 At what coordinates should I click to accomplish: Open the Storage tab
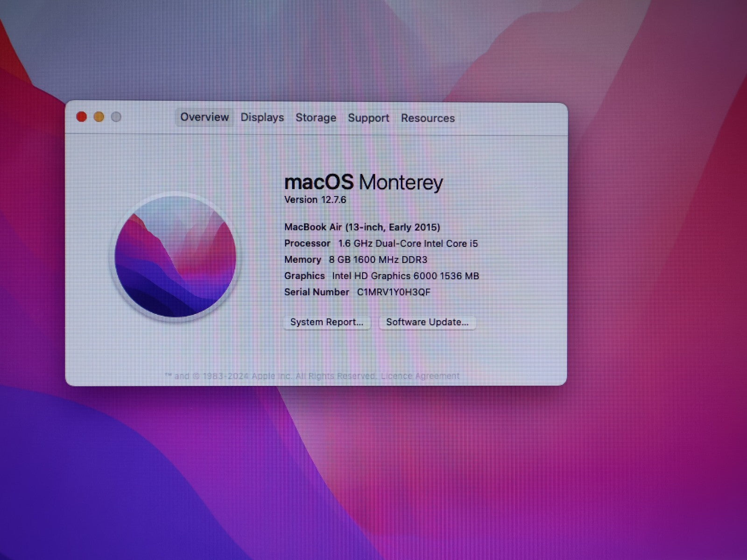[x=316, y=118]
